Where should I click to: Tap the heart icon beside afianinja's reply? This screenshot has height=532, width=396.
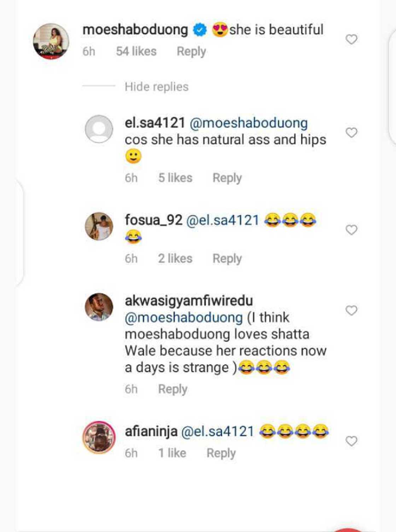[351, 440]
